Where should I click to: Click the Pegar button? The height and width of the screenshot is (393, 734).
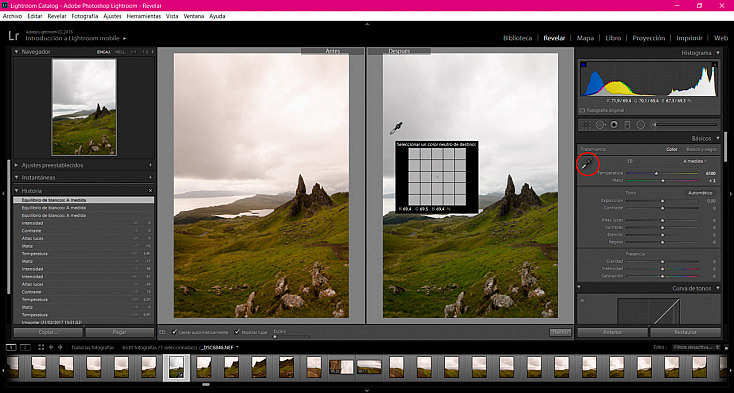[120, 332]
